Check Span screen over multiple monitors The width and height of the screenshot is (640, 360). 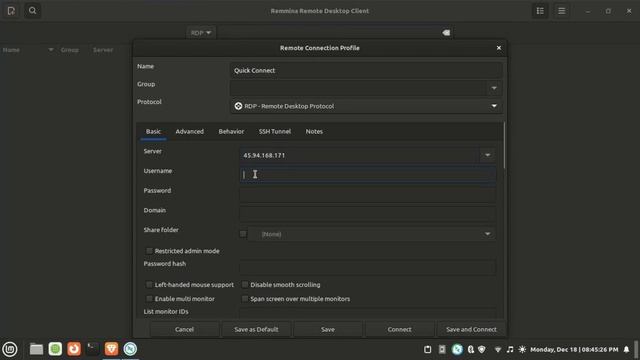[245, 299]
